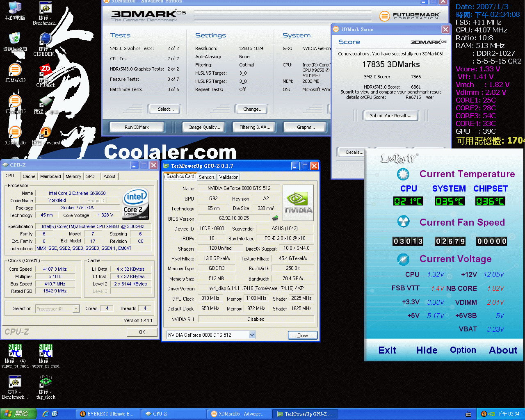Select the CINEBENCH shortcut icon
Image resolution: width=525 pixels, height=420 pixels.
pyautogui.click(x=45, y=44)
